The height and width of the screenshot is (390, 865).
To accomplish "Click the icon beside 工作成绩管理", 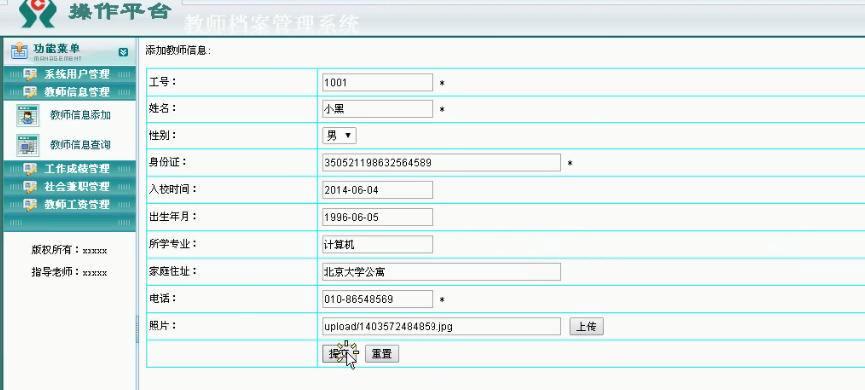I will [30, 169].
